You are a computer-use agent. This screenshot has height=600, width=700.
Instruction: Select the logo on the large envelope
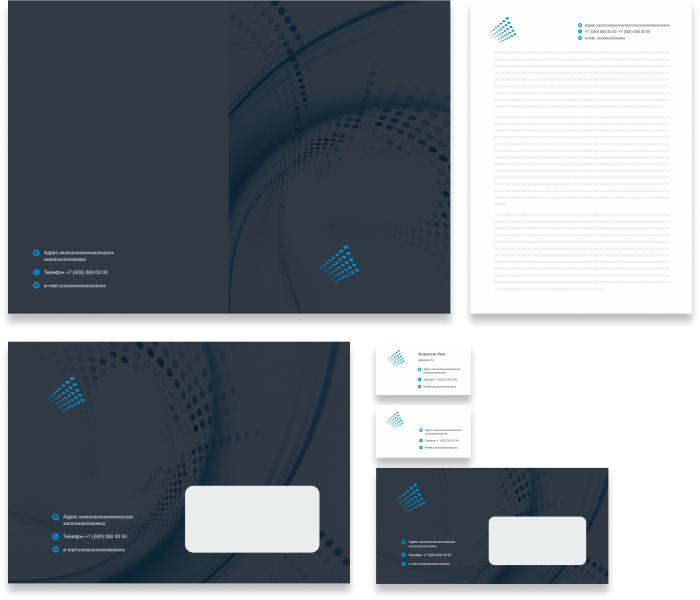[x=63, y=393]
